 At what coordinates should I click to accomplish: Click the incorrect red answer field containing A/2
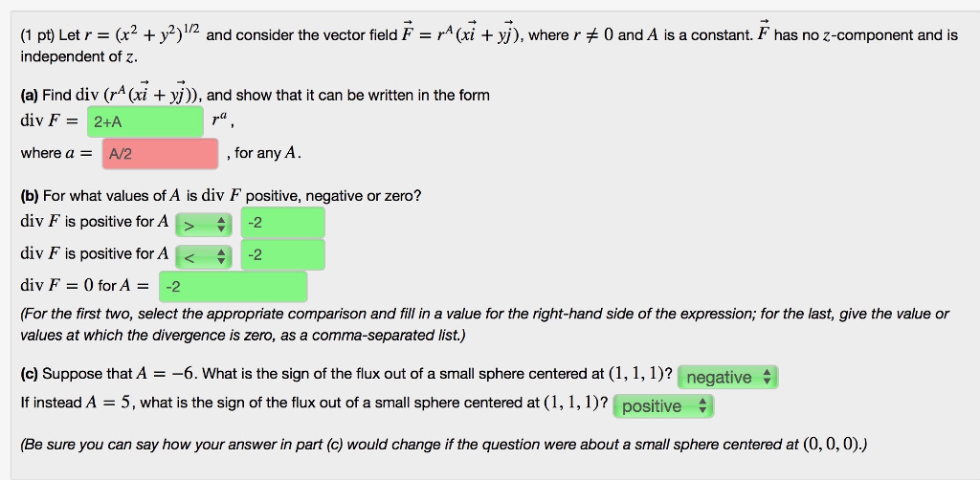click(x=160, y=154)
